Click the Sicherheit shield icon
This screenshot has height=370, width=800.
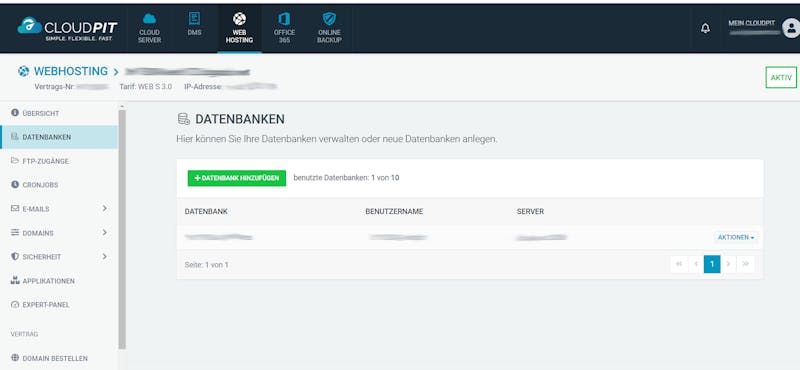15,256
